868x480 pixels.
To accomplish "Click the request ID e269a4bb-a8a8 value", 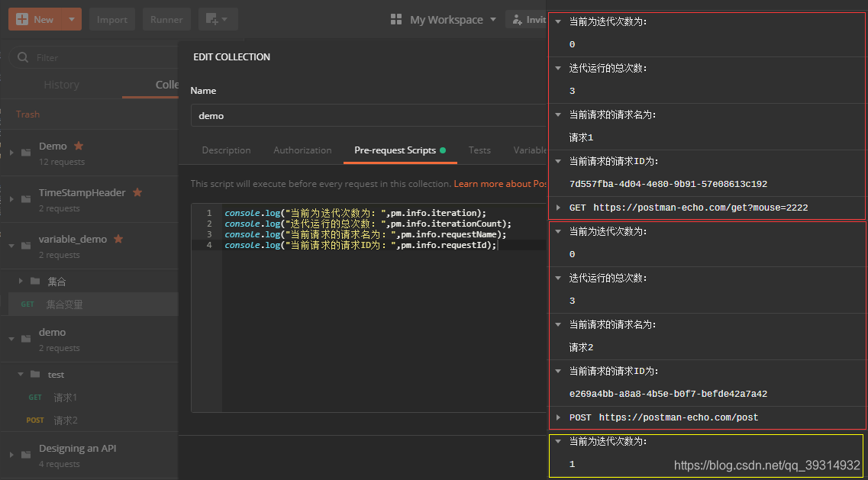I will [x=668, y=394].
